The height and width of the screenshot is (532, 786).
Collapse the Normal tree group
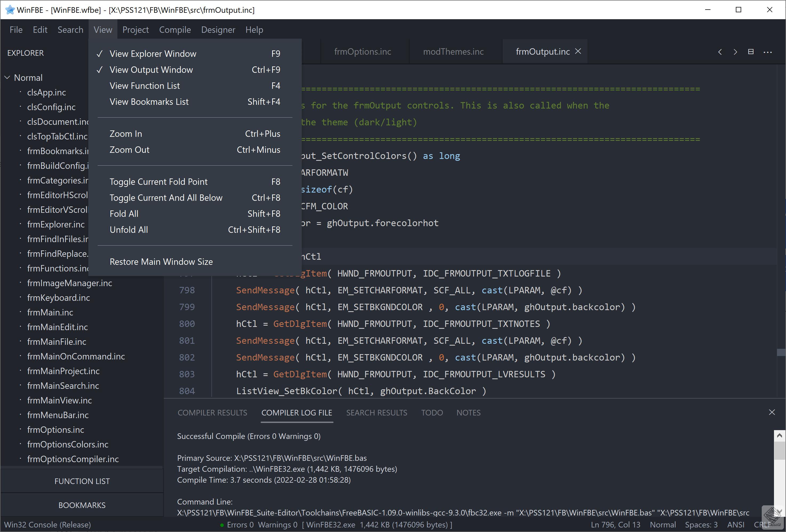[7, 78]
